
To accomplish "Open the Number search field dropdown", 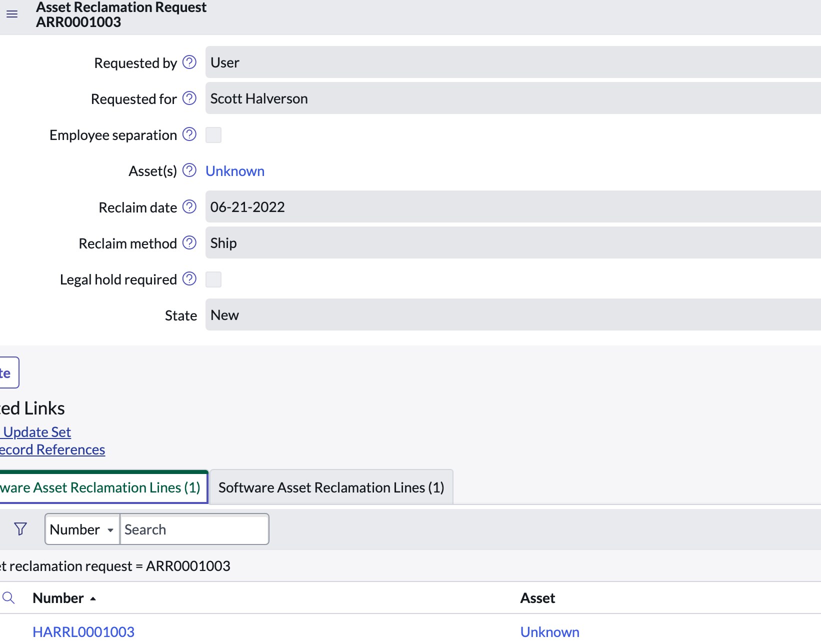I will click(82, 529).
